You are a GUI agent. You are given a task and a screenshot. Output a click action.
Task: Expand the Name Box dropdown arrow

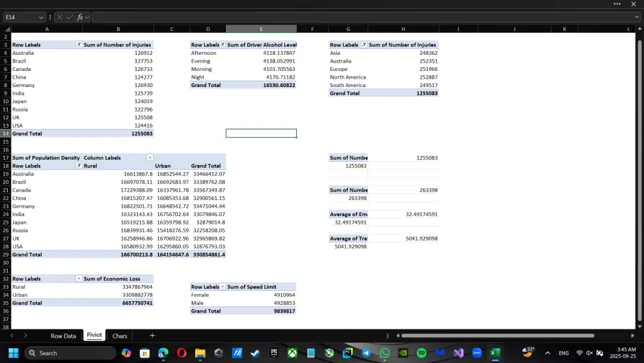(x=41, y=17)
